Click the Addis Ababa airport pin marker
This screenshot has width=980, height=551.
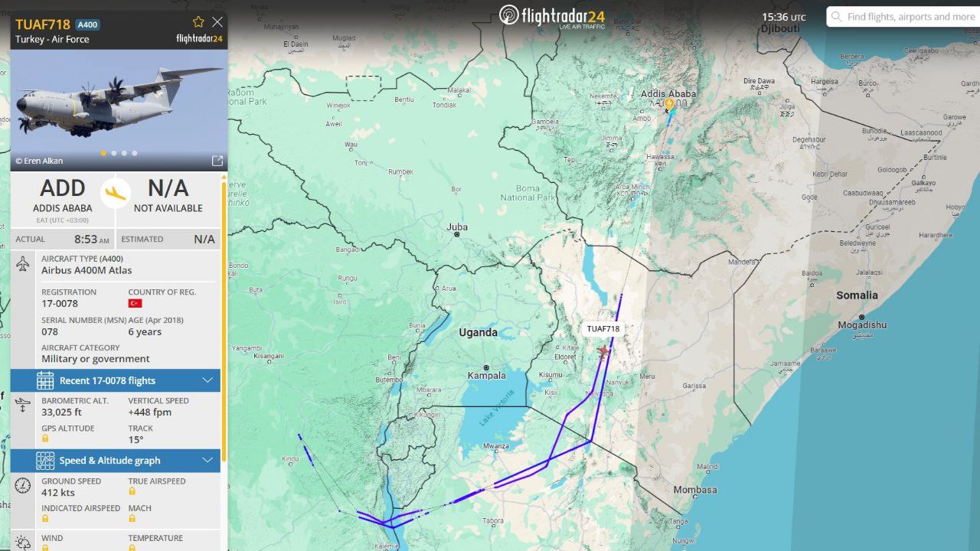[669, 104]
